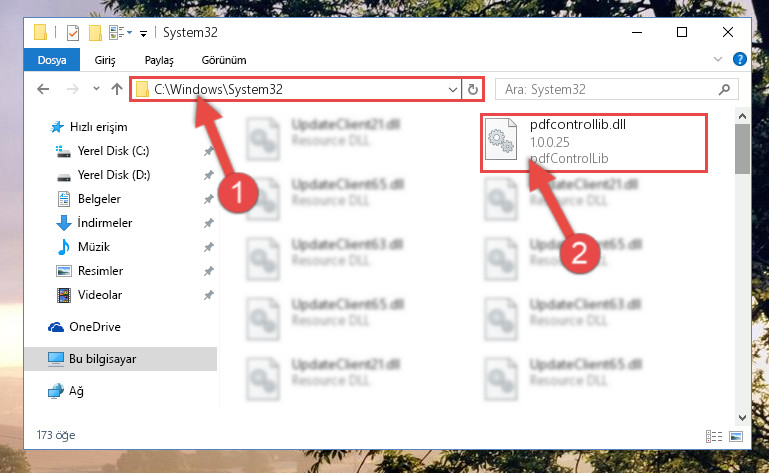Switch to the Görünüm ribbon tab
The height and width of the screenshot is (473, 769).
pos(224,60)
